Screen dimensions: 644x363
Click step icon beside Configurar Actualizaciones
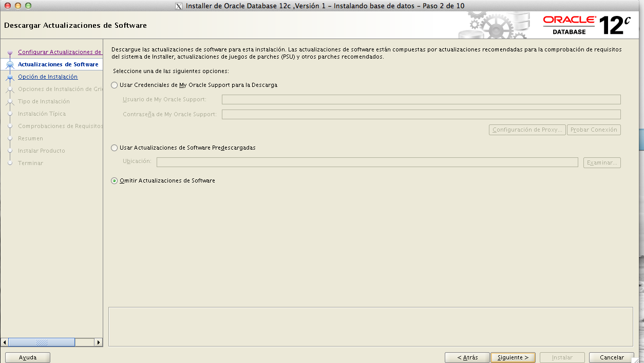click(x=10, y=52)
